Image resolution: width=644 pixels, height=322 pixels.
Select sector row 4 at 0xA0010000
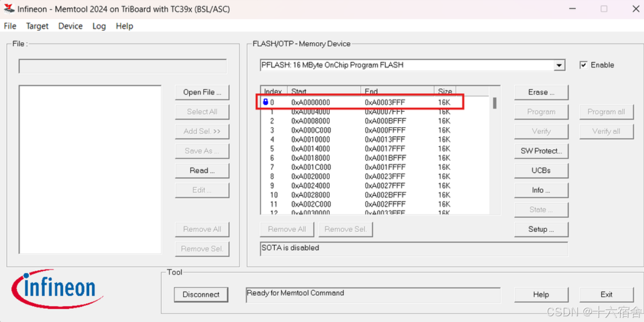[x=375, y=140]
